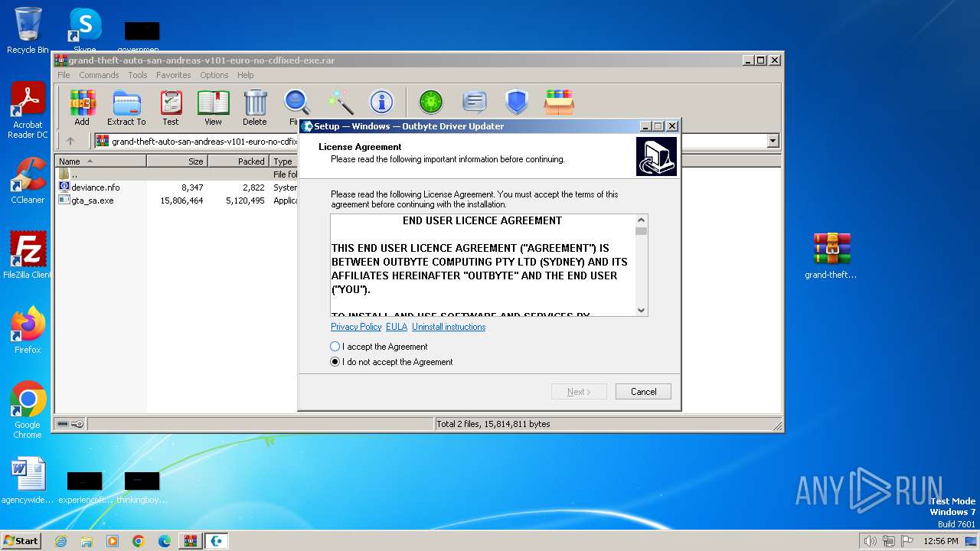Click the taskbar clock showing 12:56 PM

click(x=941, y=541)
